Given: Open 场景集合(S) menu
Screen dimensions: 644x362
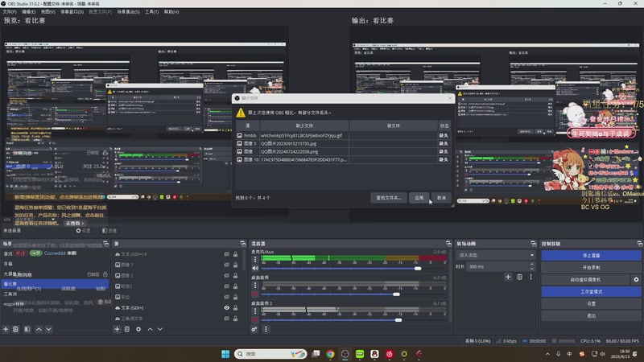Looking at the screenshot, I should pyautogui.click(x=128, y=12).
